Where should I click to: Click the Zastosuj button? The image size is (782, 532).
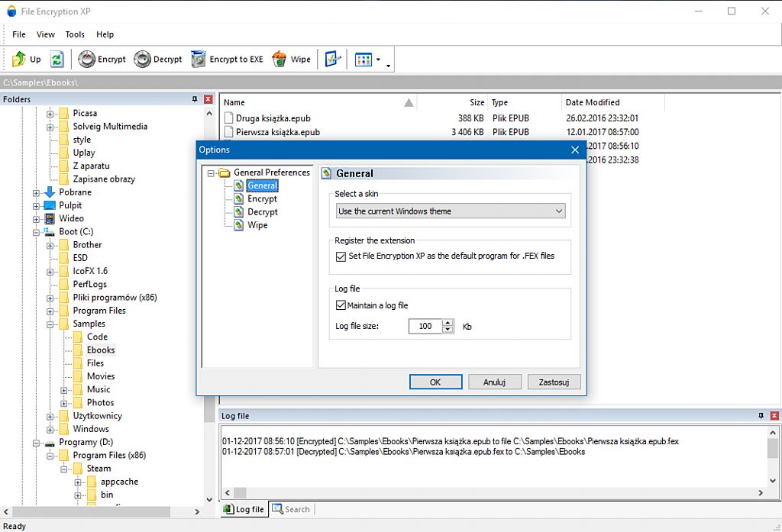pos(554,382)
